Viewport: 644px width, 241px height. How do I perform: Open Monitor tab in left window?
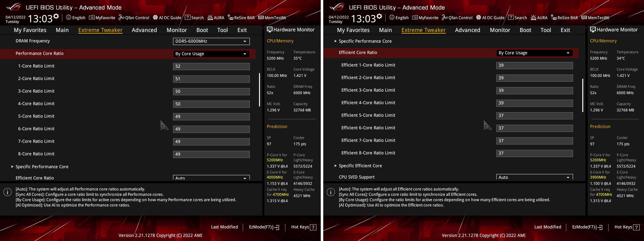(x=177, y=30)
